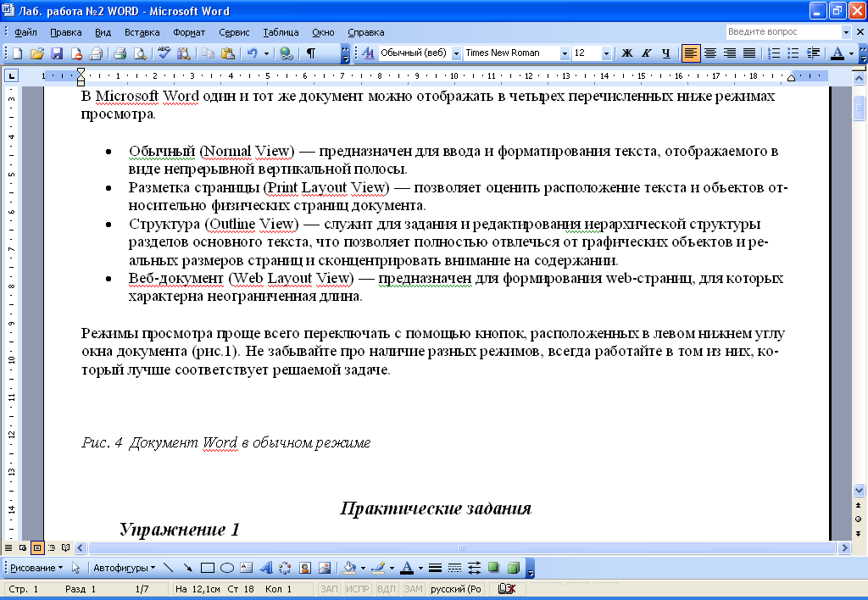
Task: Open the Вид menu
Action: [x=103, y=32]
